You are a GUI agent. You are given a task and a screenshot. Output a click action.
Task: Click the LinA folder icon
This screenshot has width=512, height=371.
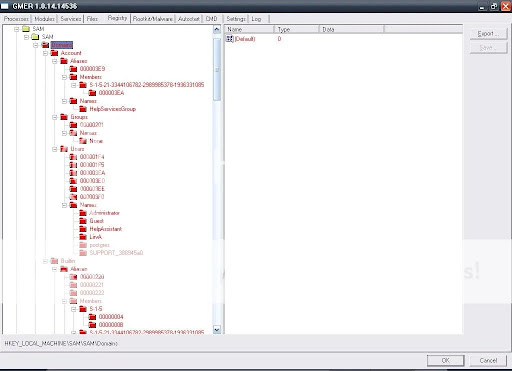(83, 237)
